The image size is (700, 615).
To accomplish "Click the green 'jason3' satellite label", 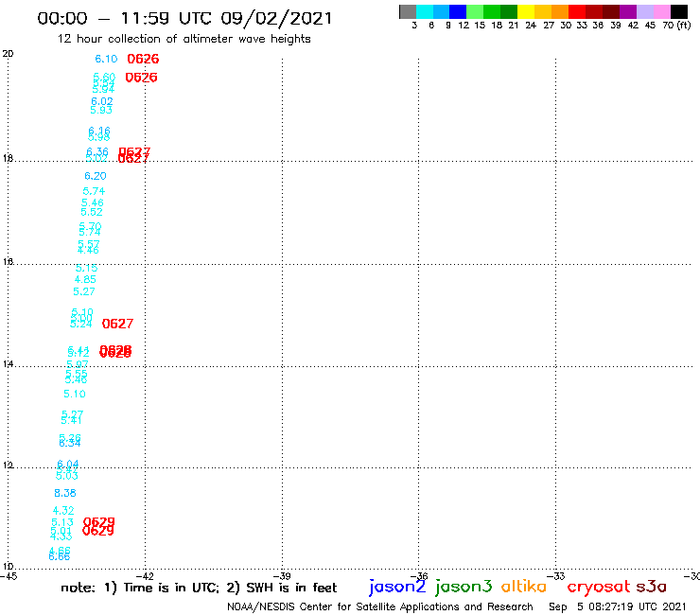I will click(464, 587).
